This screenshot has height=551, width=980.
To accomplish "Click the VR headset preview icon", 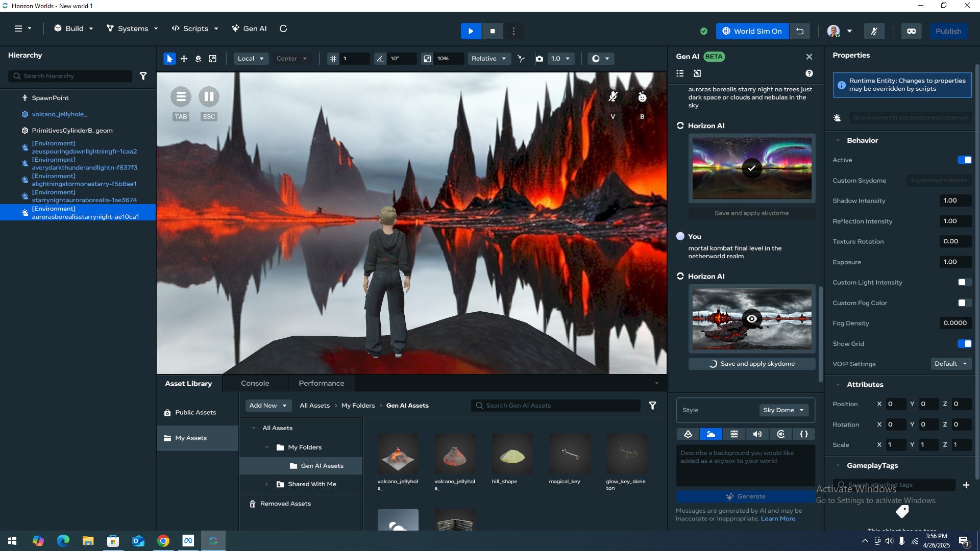I will 911,31.
